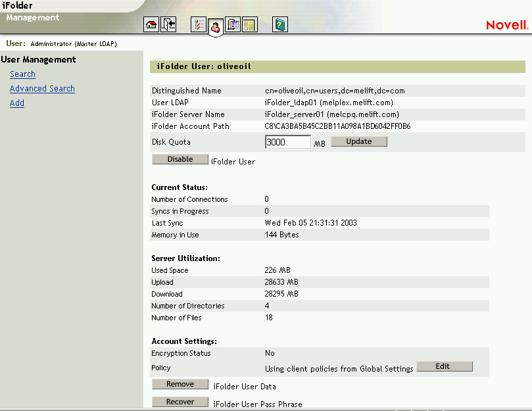Click the Memory in Use 144 Bytes
The width and height of the screenshot is (532, 411).
[x=281, y=235]
